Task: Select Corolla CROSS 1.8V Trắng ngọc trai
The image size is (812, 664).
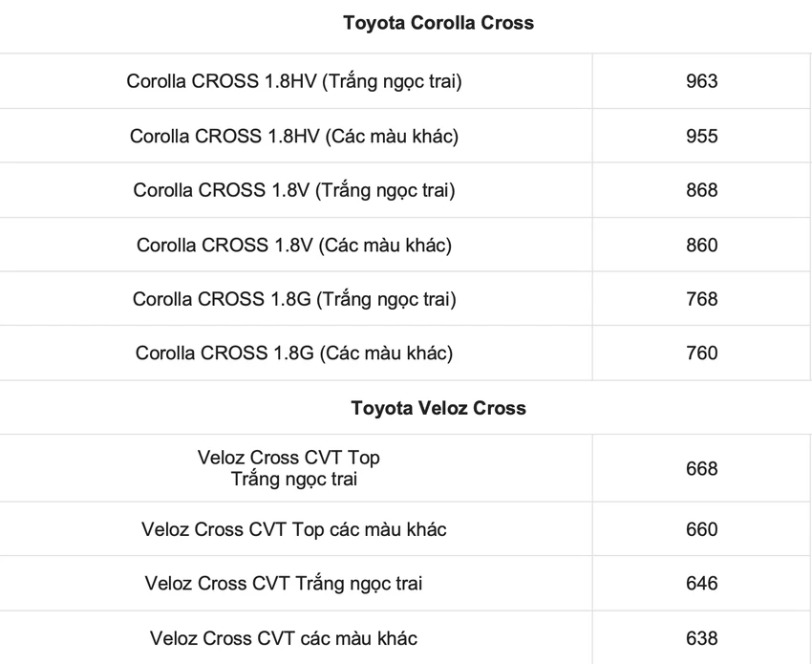Action: click(x=294, y=190)
